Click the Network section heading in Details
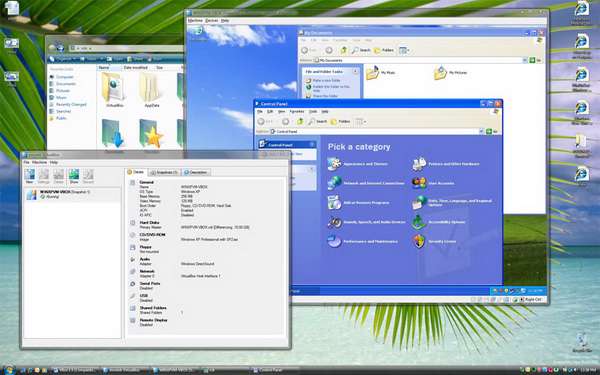 147,271
